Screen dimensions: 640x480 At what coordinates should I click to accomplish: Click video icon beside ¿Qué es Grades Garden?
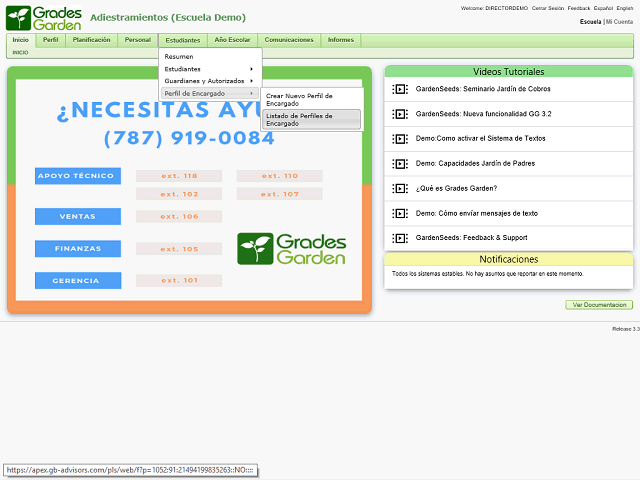pyautogui.click(x=400, y=188)
